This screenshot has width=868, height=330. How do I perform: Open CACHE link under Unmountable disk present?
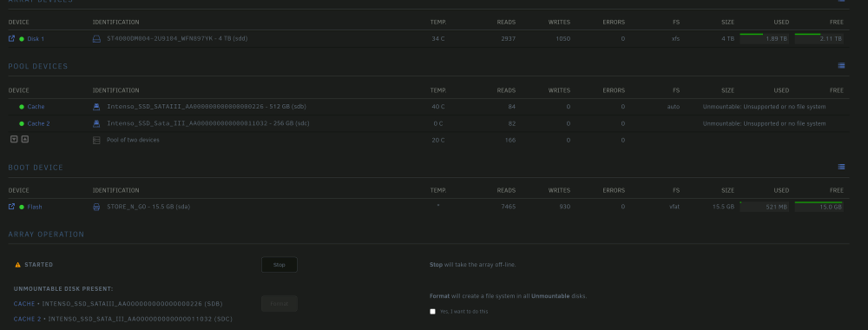pos(24,304)
